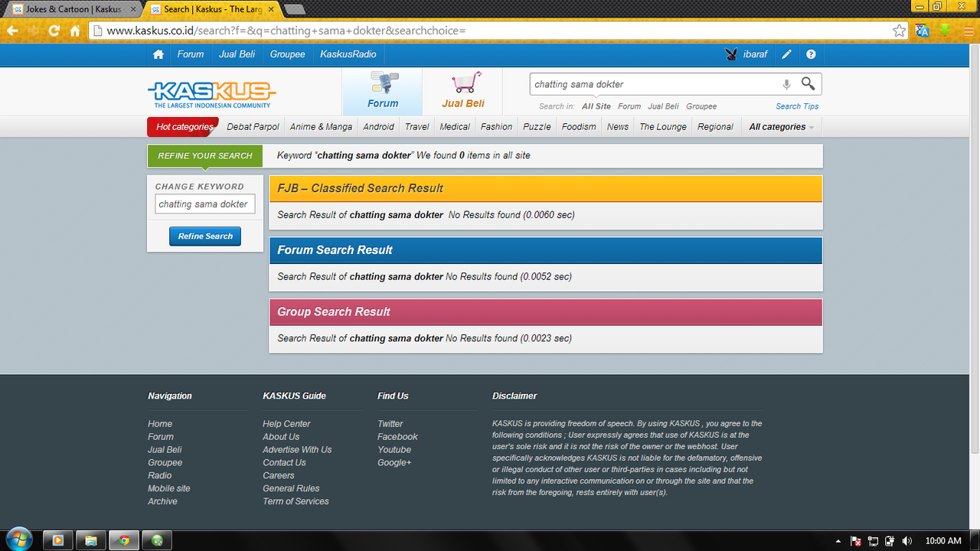Click the Refine Search button
The height and width of the screenshot is (551, 980).
[x=205, y=236]
